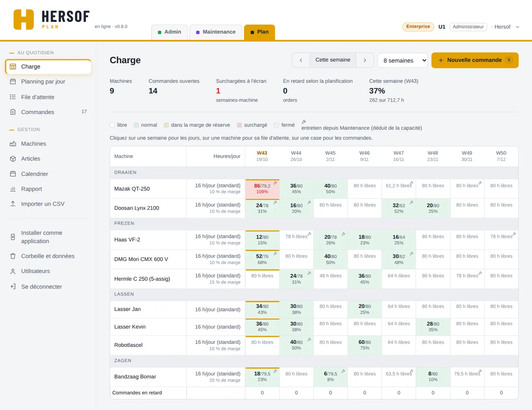Go to next week with right chevron
This screenshot has width=532, height=410.
[365, 60]
